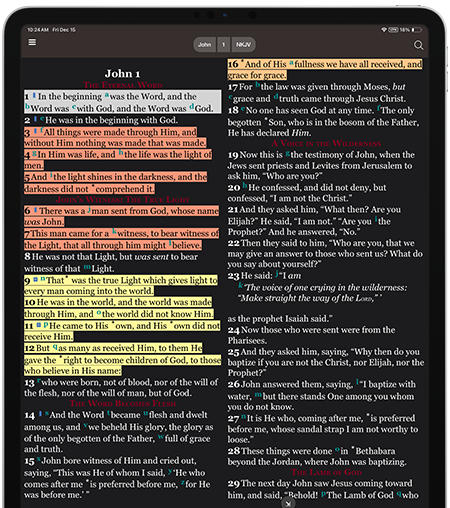Image resolution: width=450 pixels, height=508 pixels.
Task: Open cross-reference k before 'The voice of one'
Action: point(240,286)
